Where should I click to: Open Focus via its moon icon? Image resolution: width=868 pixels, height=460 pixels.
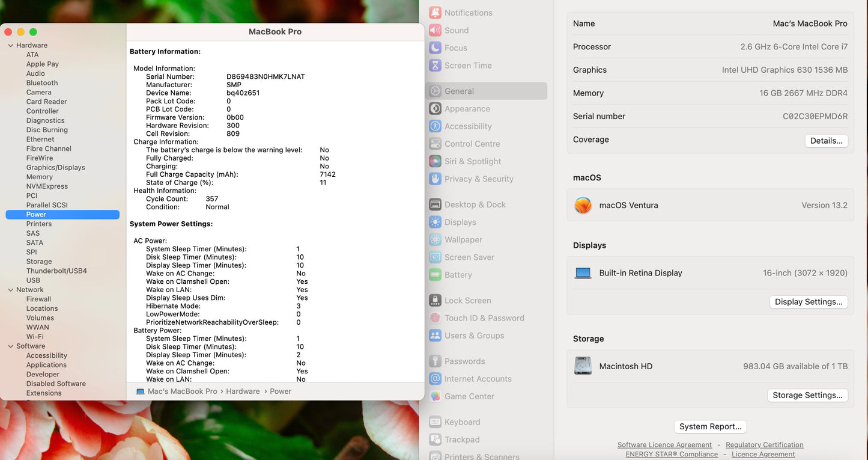(x=436, y=48)
